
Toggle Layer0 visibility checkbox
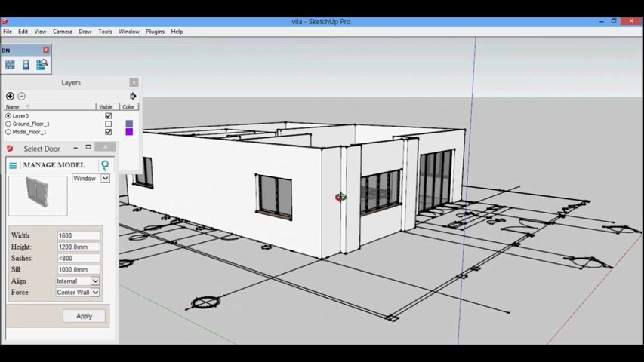(109, 116)
